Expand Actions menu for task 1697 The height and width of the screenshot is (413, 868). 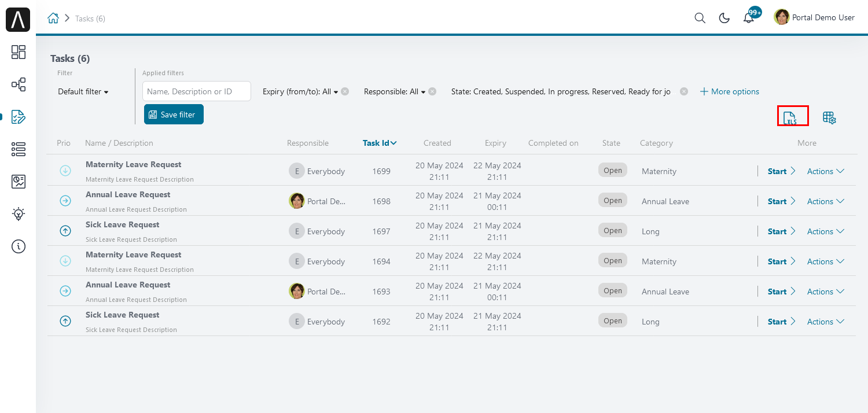pos(826,231)
